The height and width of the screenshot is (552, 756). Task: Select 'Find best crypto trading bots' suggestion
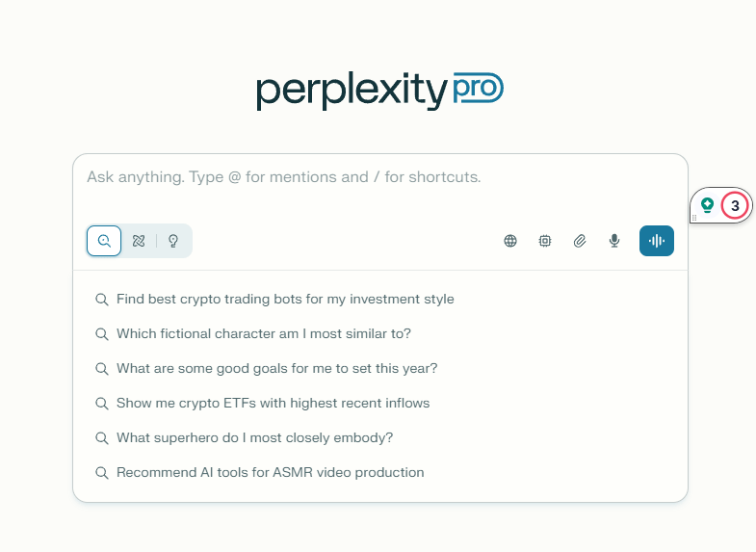tap(285, 300)
